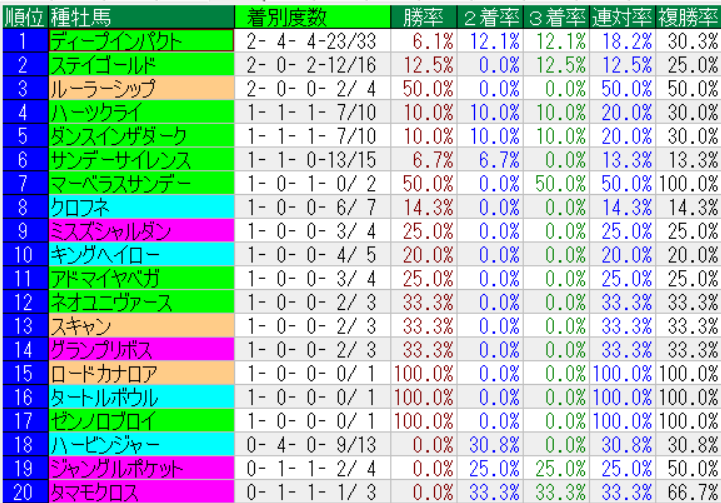
Task: Sort by the 勝率 column header
Action: 423,17
